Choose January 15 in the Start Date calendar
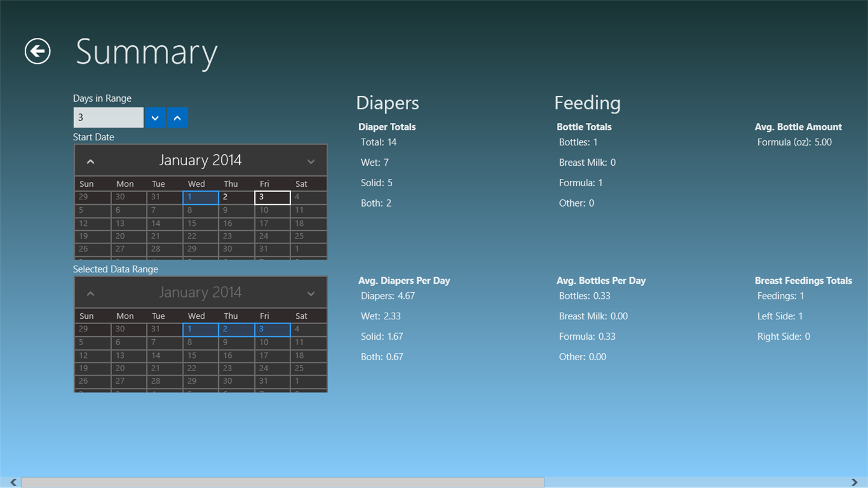The height and width of the screenshot is (488, 868). pos(201,224)
